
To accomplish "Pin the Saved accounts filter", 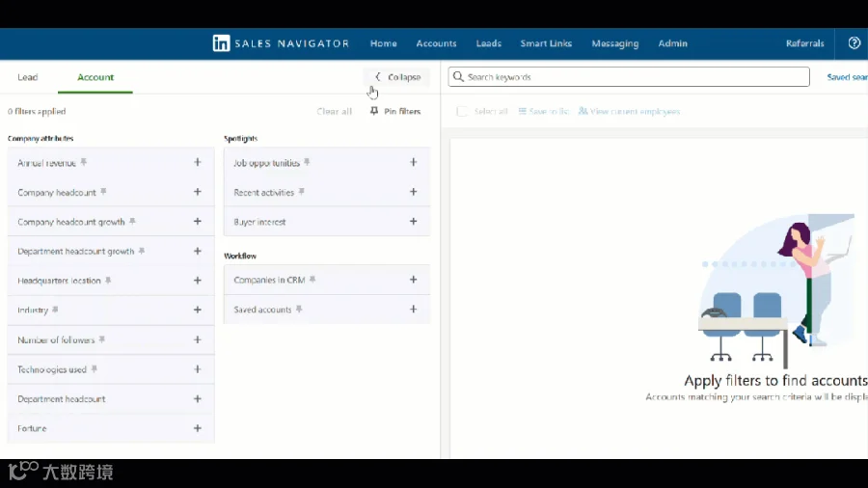I will (299, 309).
